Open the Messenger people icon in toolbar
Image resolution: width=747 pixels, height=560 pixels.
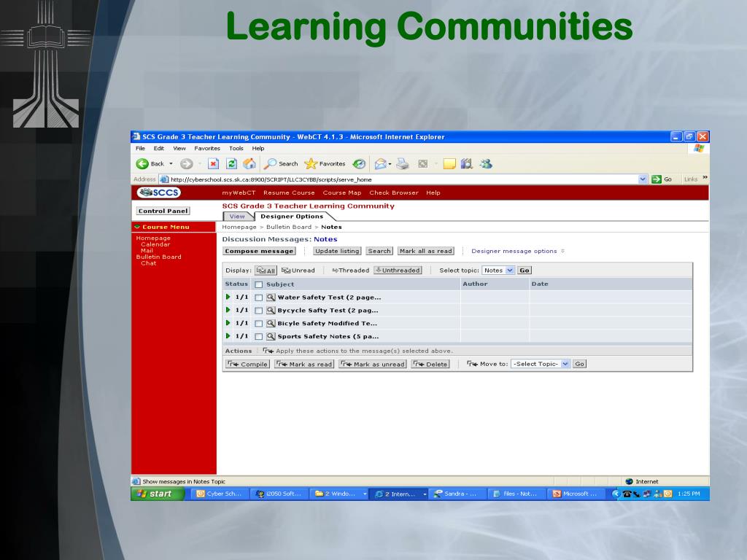tap(486, 164)
